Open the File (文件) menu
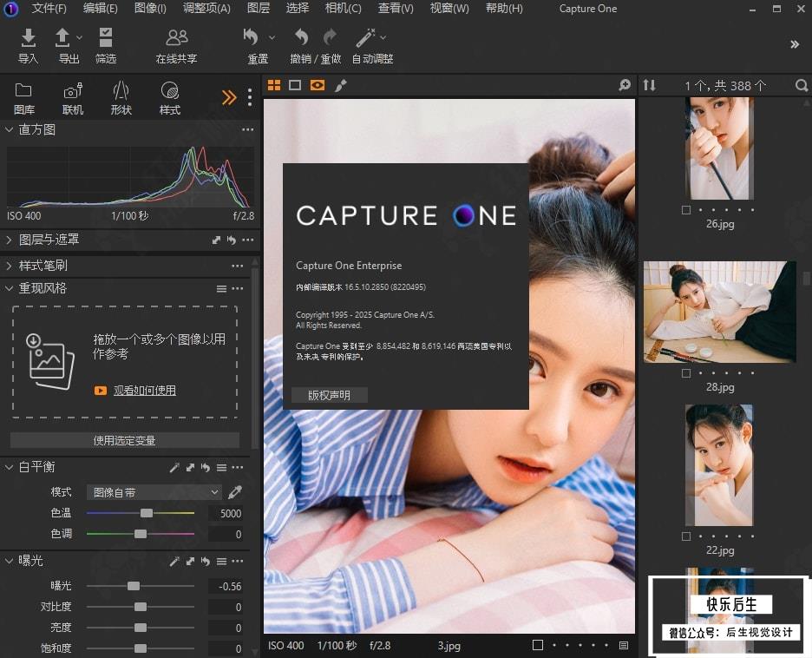 pyautogui.click(x=49, y=9)
